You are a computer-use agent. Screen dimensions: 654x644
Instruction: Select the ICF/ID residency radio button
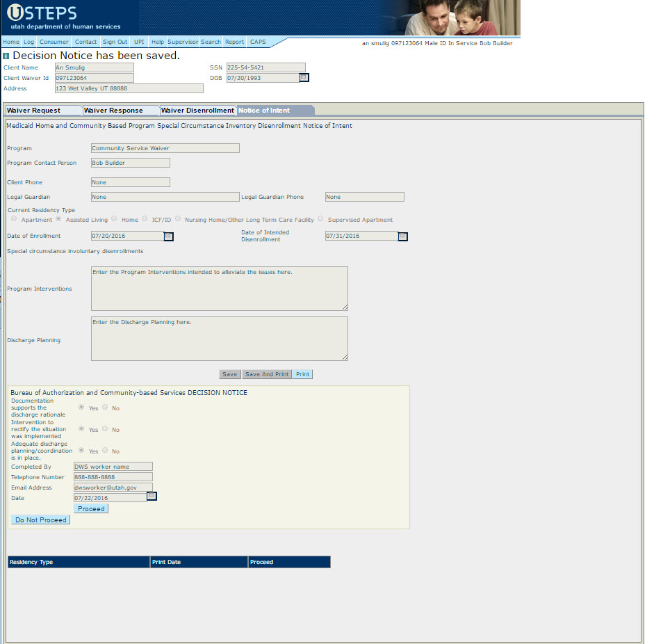click(x=145, y=218)
